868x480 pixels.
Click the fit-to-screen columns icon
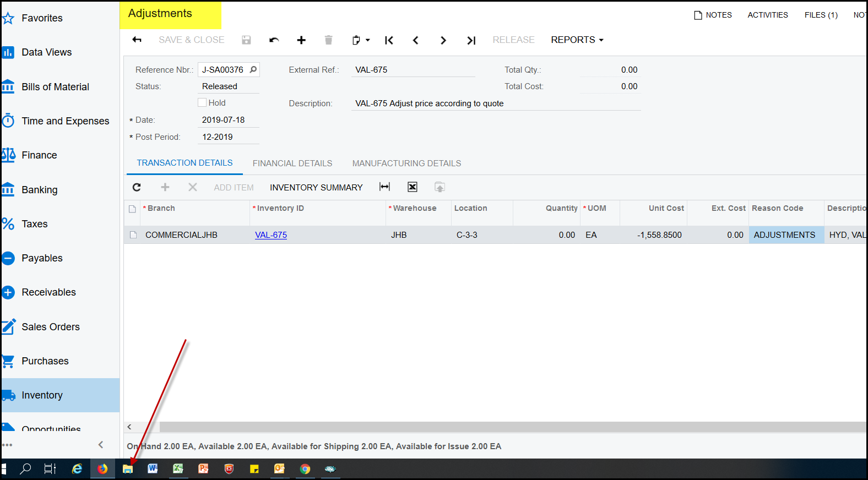(384, 187)
